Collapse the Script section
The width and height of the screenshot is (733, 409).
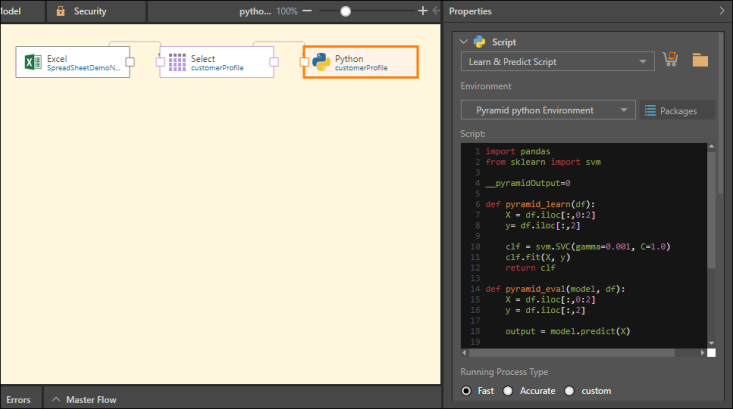(x=463, y=42)
